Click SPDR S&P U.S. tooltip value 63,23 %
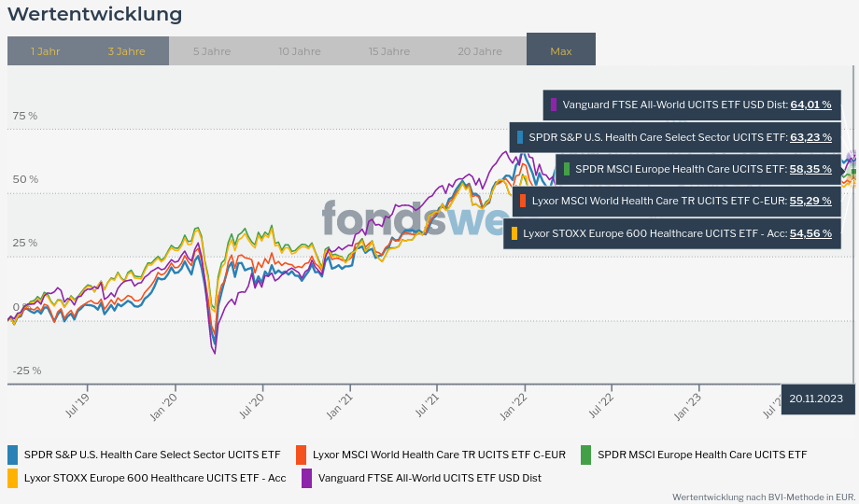This screenshot has width=859, height=504. point(810,137)
